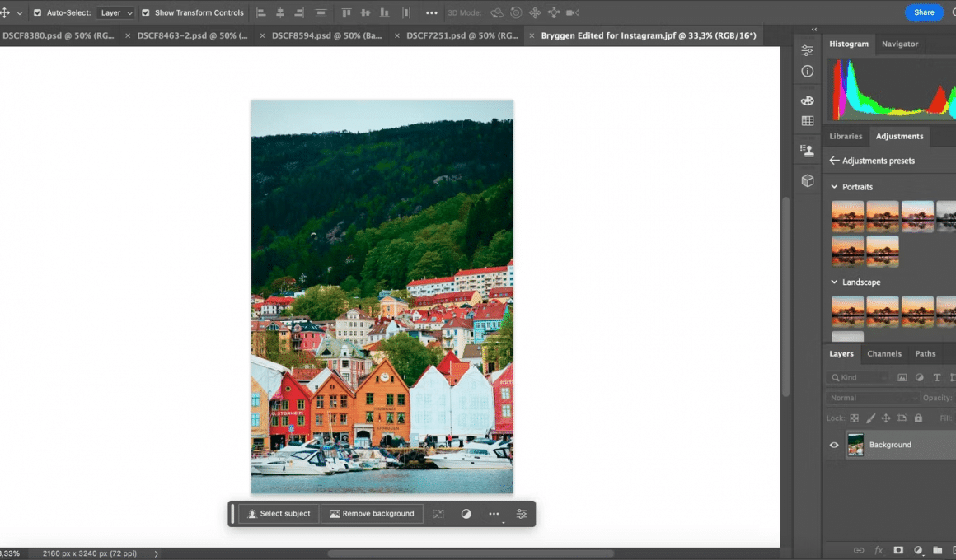Click adjustment layer icon in contextual taskbar

coord(466,514)
